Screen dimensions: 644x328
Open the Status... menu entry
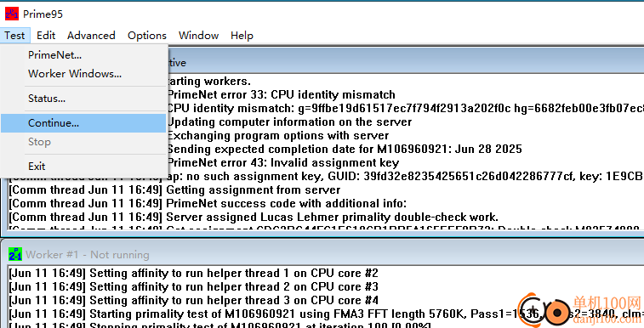click(83, 99)
